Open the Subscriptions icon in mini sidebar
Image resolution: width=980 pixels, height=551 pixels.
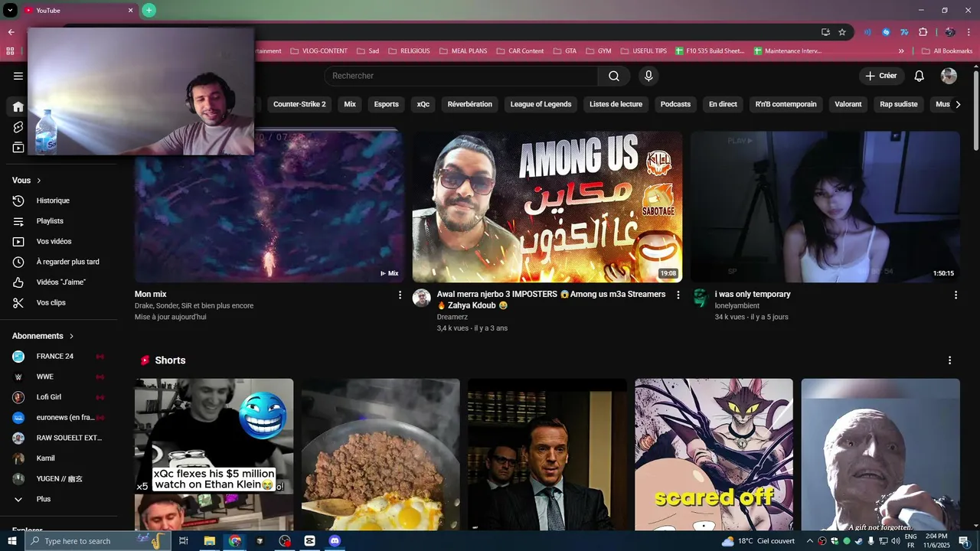(18, 148)
